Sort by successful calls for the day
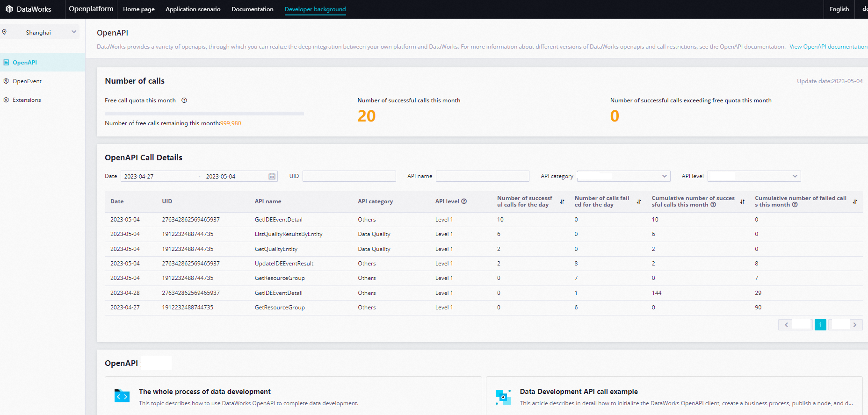 click(562, 201)
